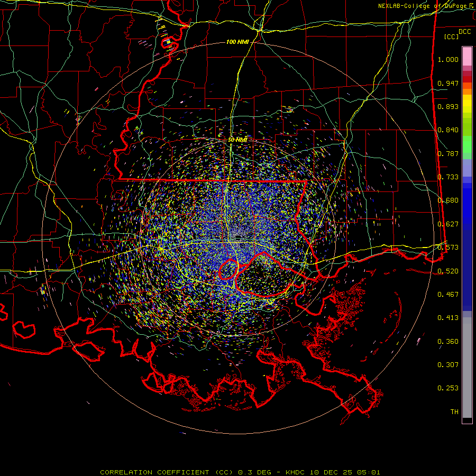Image resolution: width=476 pixels, height=476 pixels.
Task: Click the "0.840" color scale value
Action: [448, 130]
